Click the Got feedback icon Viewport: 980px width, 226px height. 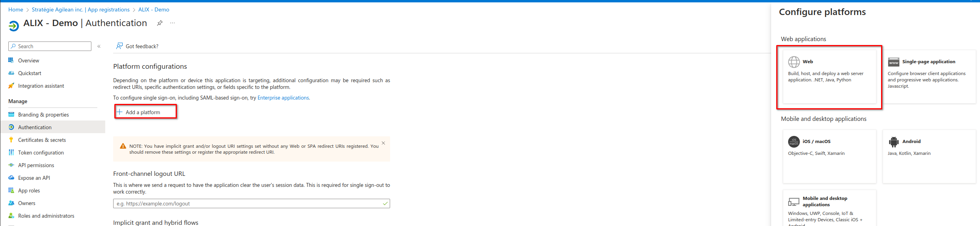(x=119, y=46)
